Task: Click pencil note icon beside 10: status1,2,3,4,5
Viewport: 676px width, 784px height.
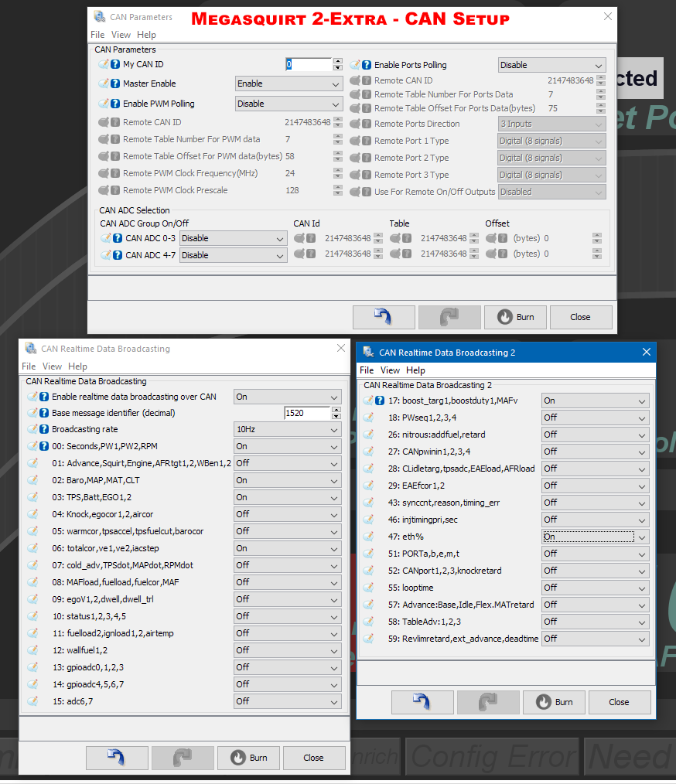Action: (32, 616)
